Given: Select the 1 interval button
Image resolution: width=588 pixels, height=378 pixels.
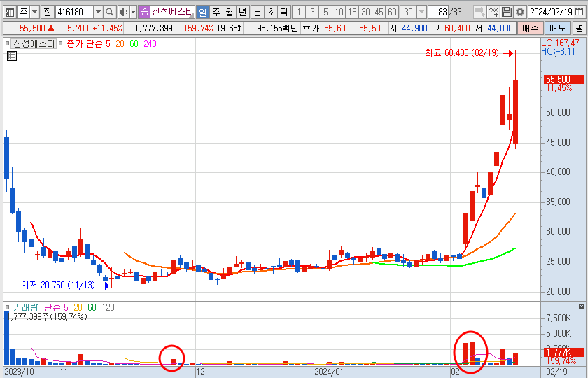Looking at the screenshot, I should coord(299,13).
